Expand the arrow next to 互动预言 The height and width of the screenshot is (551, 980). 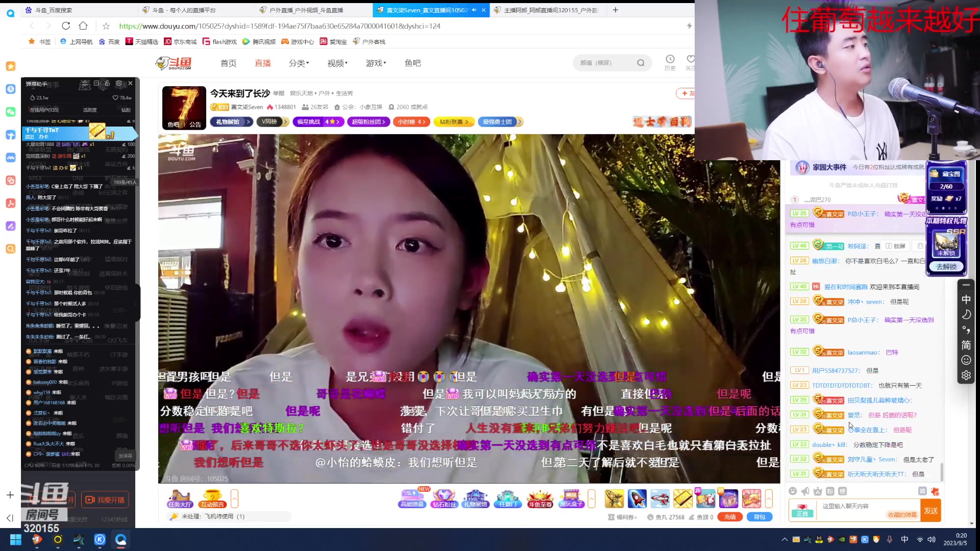pos(234,498)
